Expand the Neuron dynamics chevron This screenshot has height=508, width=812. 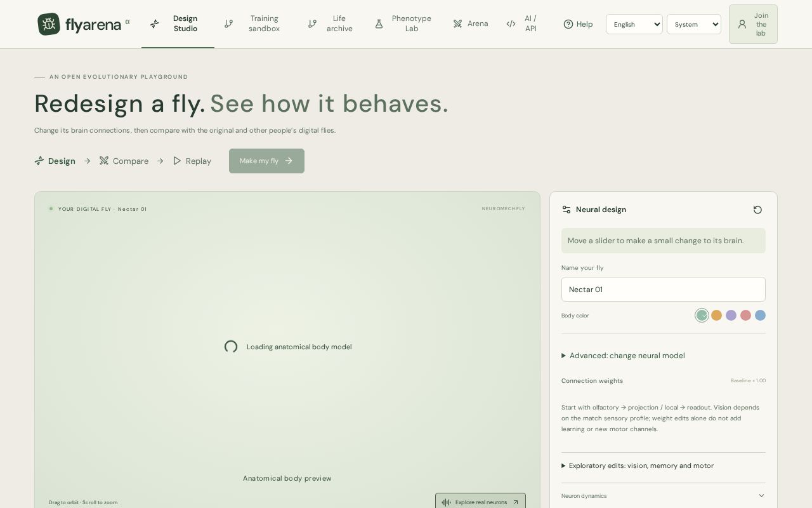tap(761, 496)
